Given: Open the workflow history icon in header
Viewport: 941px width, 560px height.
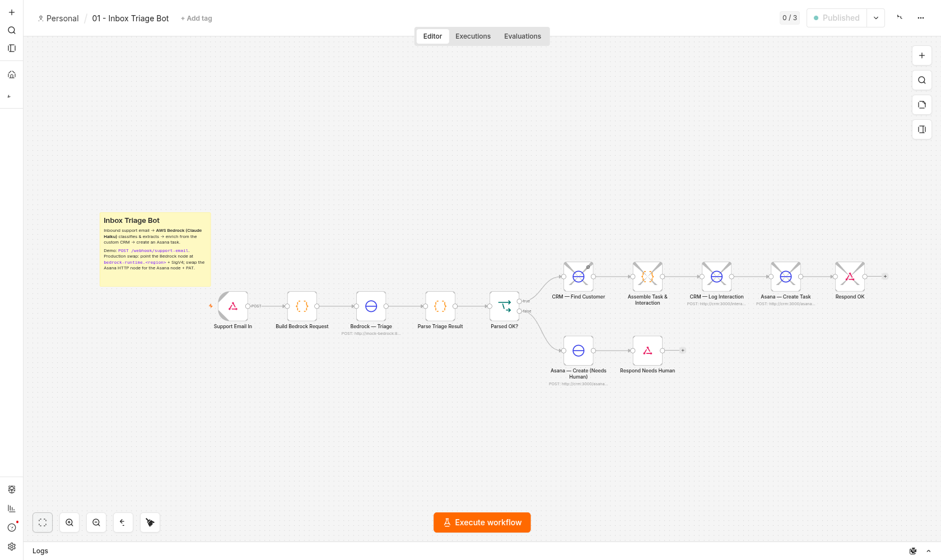Looking at the screenshot, I should point(900,18).
